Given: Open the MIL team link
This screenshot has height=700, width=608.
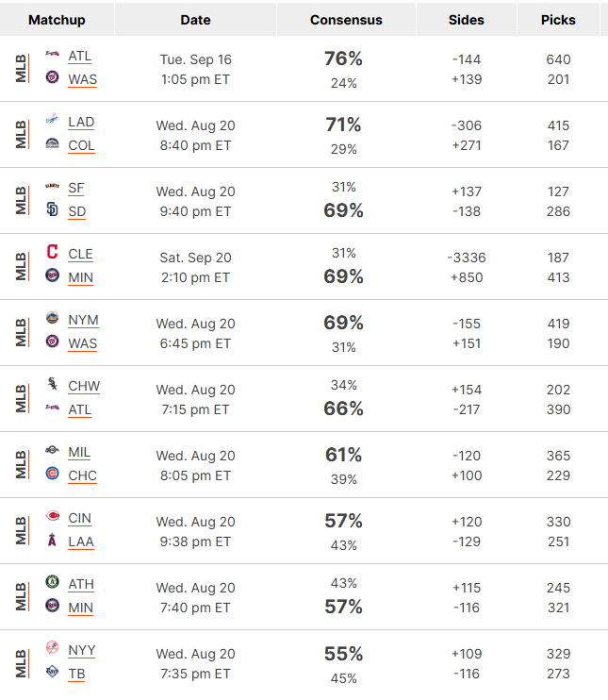Looking at the screenshot, I should (x=79, y=453).
